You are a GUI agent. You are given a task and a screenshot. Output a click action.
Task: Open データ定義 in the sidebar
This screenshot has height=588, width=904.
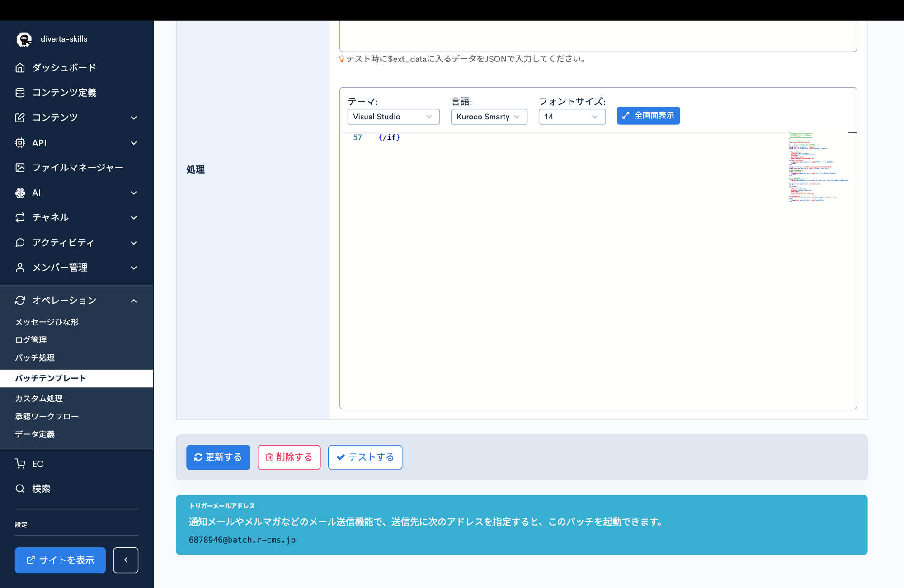35,434
